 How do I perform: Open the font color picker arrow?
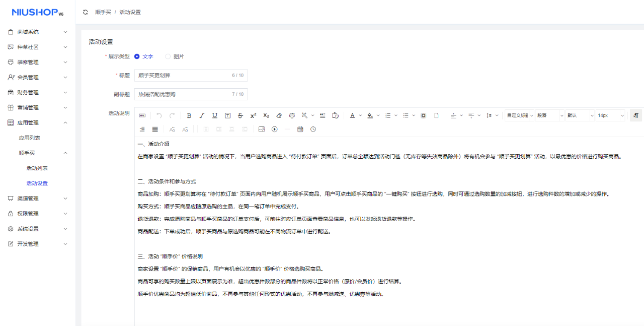[360, 115]
